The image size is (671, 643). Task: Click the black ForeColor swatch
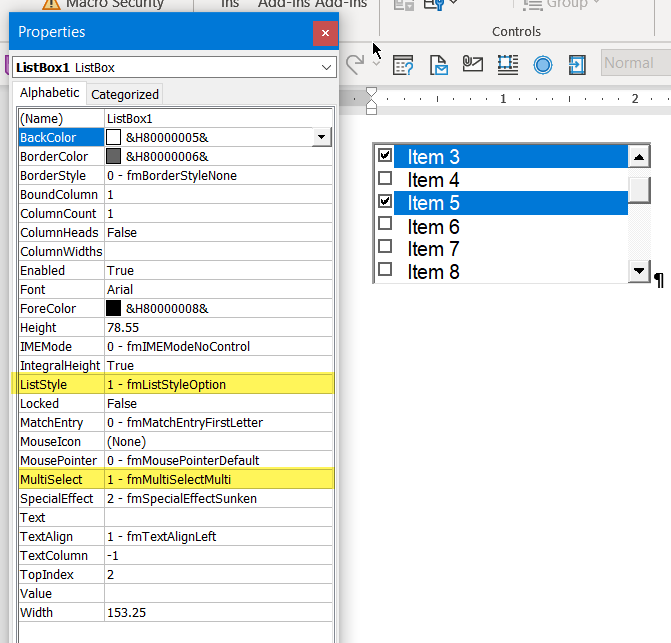point(113,308)
